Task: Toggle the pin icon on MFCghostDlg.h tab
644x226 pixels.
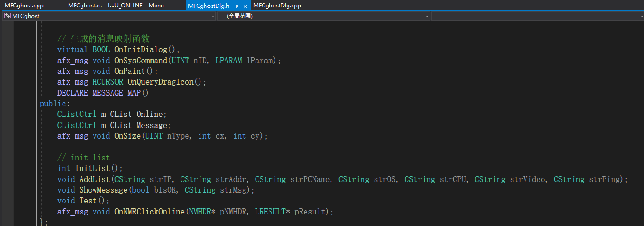Action: coord(237,6)
